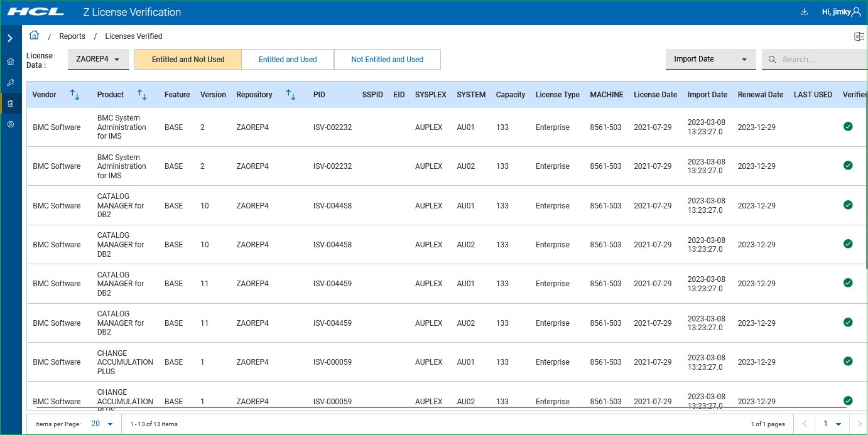Export table using the Excel icon
Viewport: 868px width, 435px height.
859,36
